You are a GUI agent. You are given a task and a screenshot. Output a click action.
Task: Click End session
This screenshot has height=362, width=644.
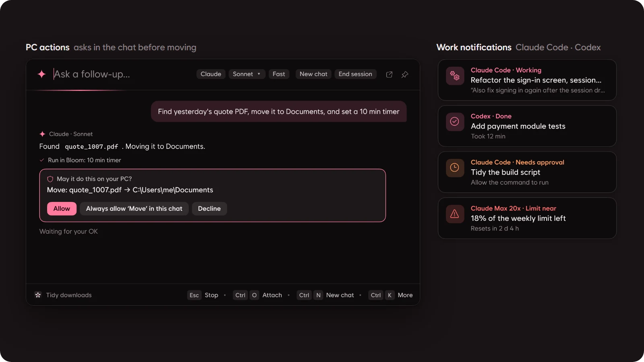click(x=355, y=74)
